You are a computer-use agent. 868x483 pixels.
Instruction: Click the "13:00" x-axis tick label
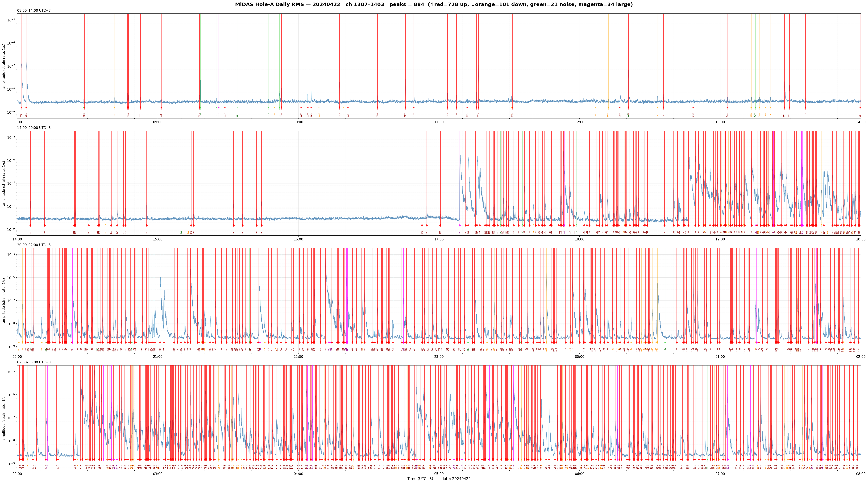point(720,122)
